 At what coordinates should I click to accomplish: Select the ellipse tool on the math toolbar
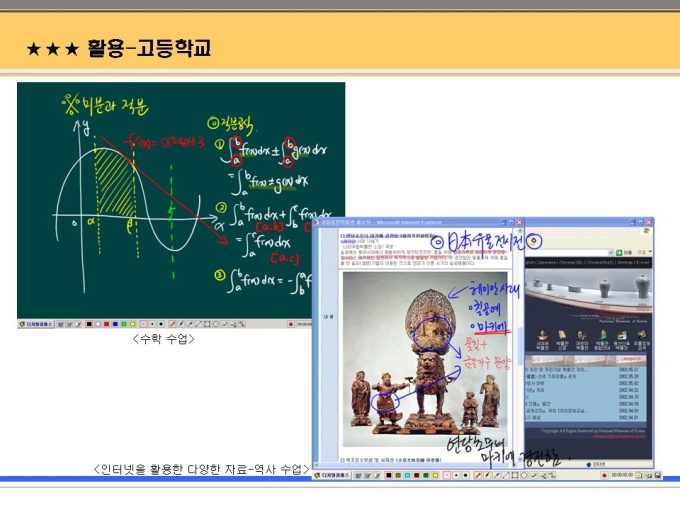point(216,324)
